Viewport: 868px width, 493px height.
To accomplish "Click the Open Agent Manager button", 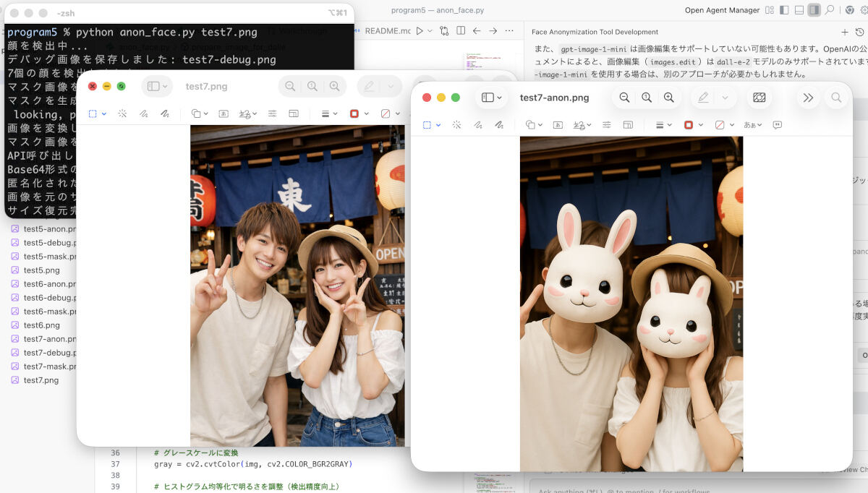I will pyautogui.click(x=722, y=10).
